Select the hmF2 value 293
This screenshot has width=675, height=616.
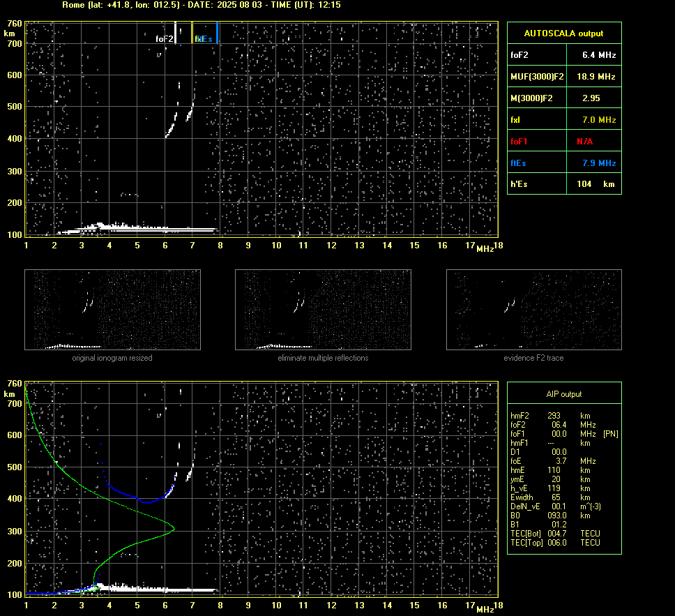tap(554, 416)
